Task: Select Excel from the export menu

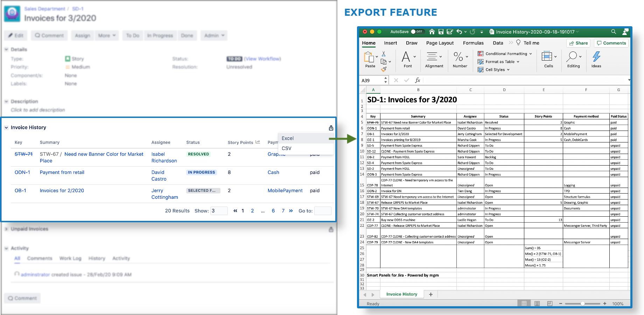Action: click(x=288, y=138)
